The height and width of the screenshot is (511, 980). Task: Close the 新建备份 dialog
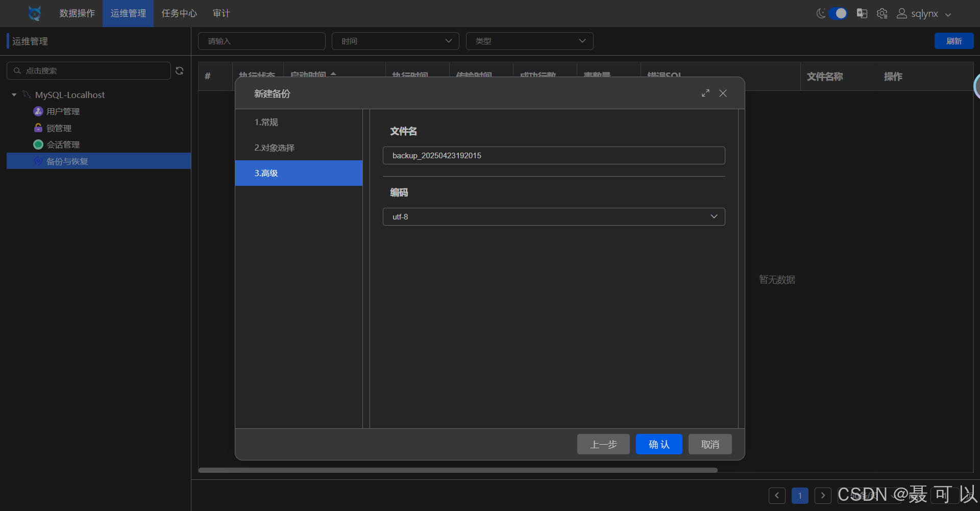point(723,93)
